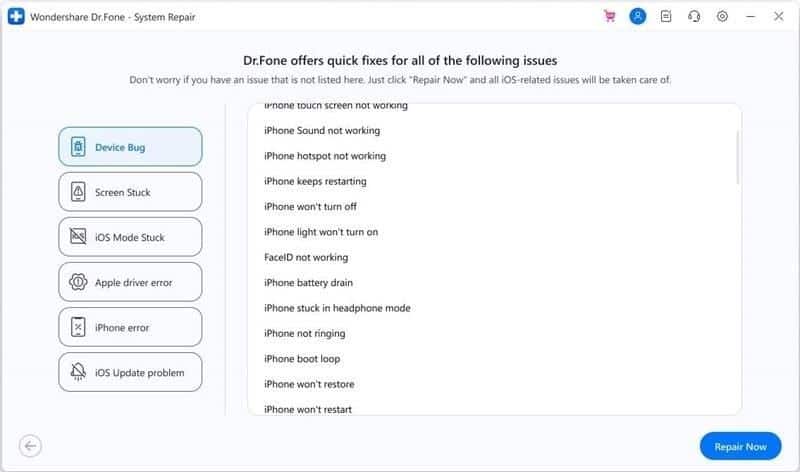Open the iOS Update problem category
Screen dimensions: 800x472
[130, 372]
